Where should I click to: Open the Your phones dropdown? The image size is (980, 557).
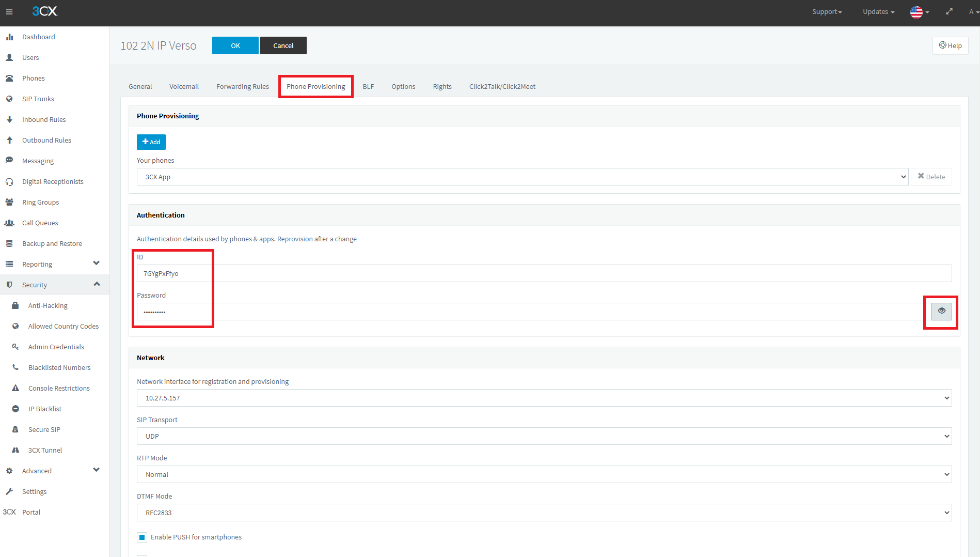[x=522, y=177]
